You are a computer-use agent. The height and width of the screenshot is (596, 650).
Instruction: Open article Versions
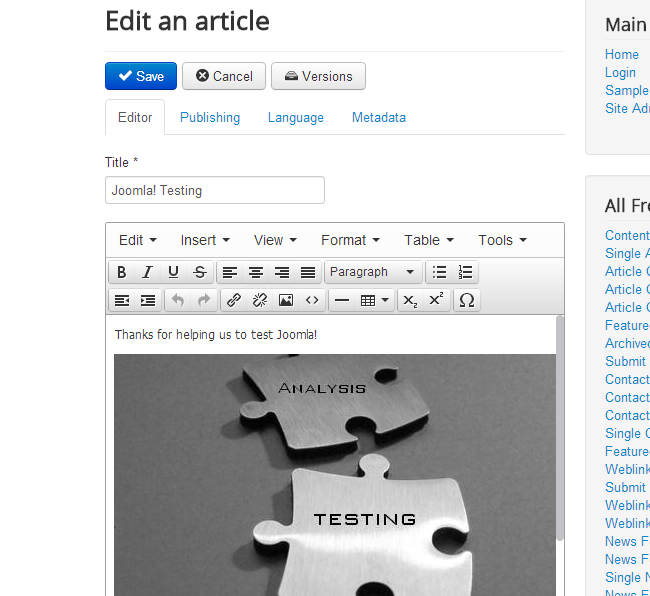pyautogui.click(x=318, y=76)
